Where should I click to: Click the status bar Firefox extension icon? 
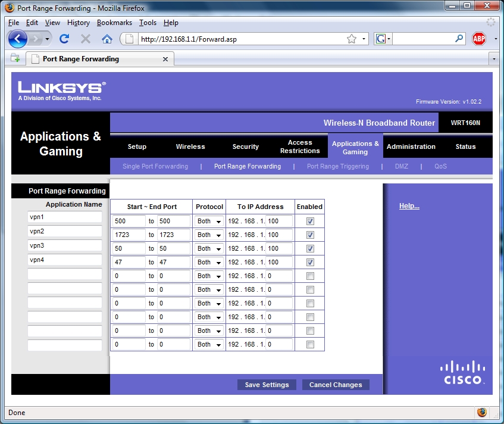point(481,412)
